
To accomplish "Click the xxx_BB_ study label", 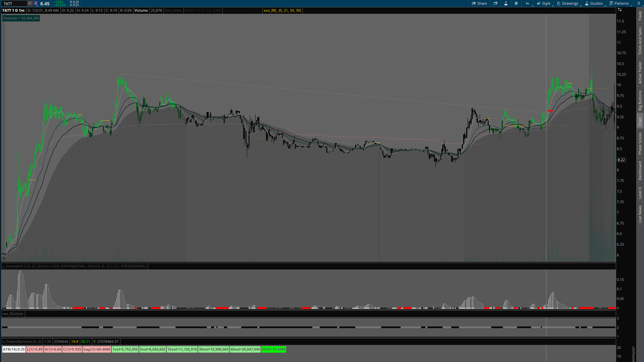I will tap(282, 10).
